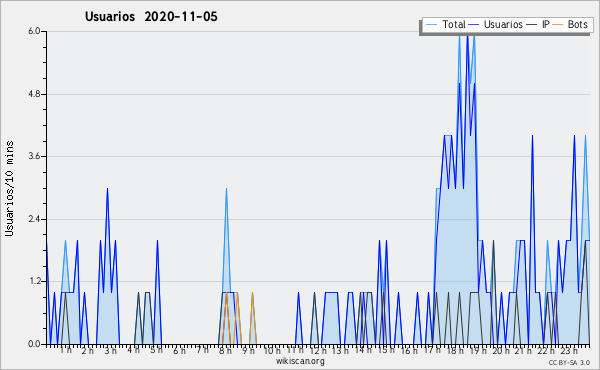Click the dark blue Usuarios legend line
The image size is (600, 370).
click(474, 25)
